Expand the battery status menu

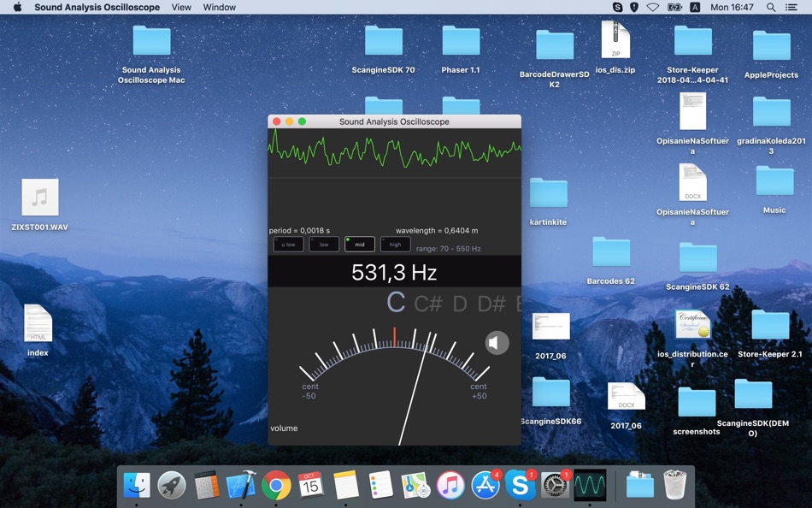pos(674,7)
